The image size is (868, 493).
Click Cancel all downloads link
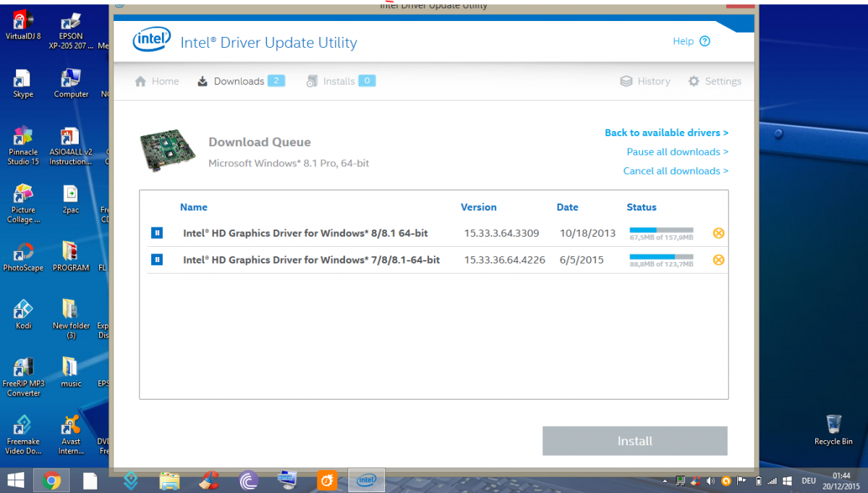click(x=676, y=171)
